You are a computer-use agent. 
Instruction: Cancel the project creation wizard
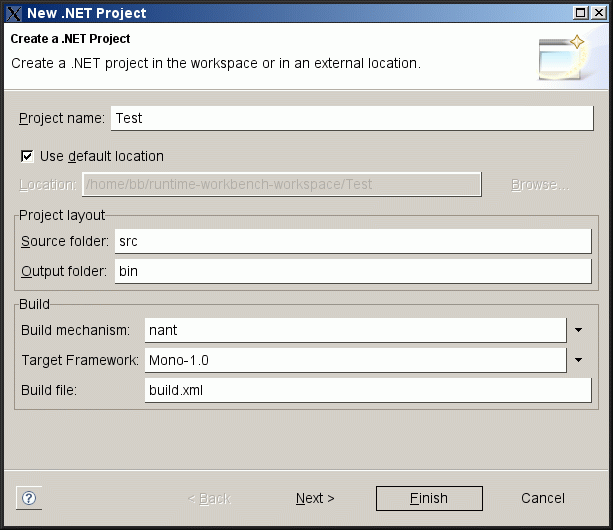coord(543,498)
